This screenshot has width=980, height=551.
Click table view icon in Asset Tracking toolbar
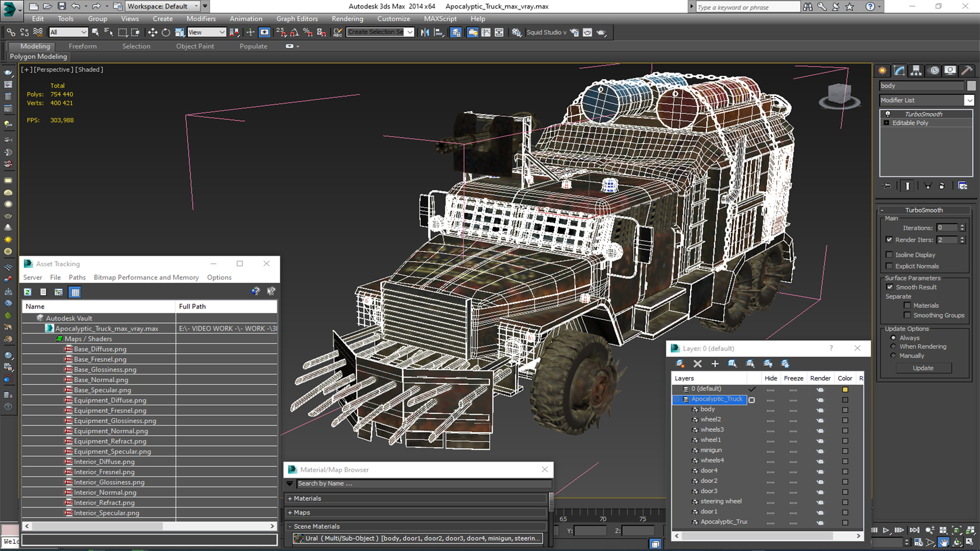click(x=75, y=292)
